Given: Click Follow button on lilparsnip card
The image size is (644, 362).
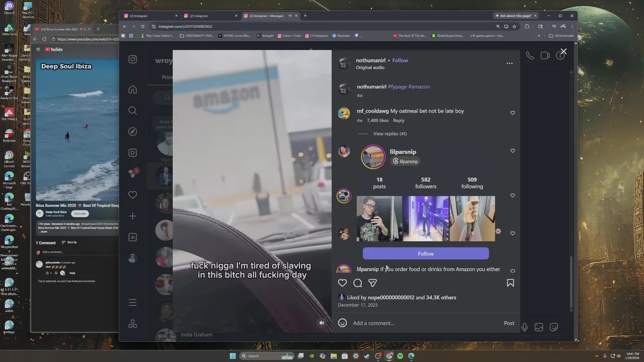Looking at the screenshot, I should click(x=426, y=253).
